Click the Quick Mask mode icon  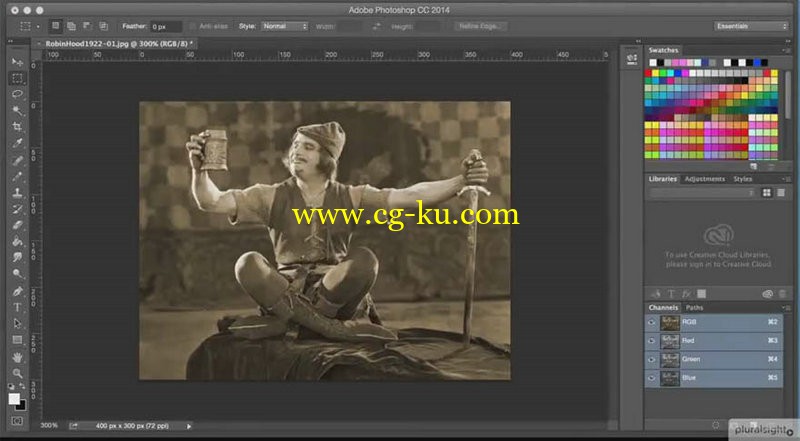(17, 421)
